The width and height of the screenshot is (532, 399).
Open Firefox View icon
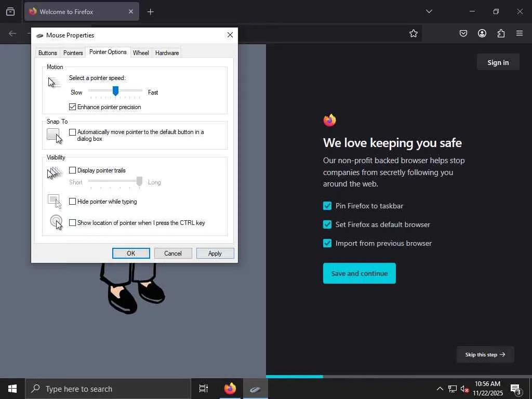(10, 11)
